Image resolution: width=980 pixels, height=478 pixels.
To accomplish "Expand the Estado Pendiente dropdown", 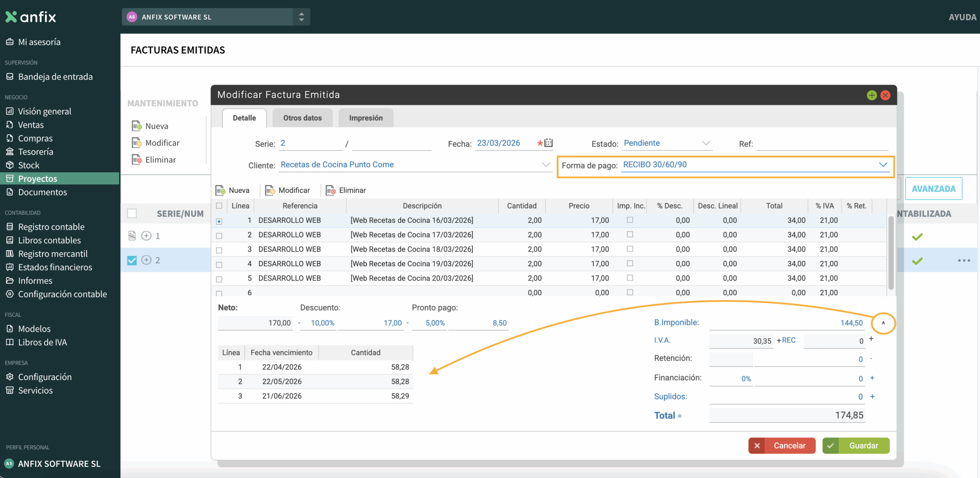I will [x=706, y=143].
